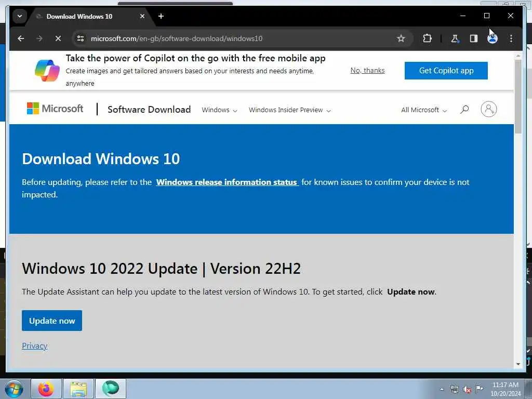The height and width of the screenshot is (399, 532).
Task: Show hidden system tray icons arrow
Action: pos(442,389)
